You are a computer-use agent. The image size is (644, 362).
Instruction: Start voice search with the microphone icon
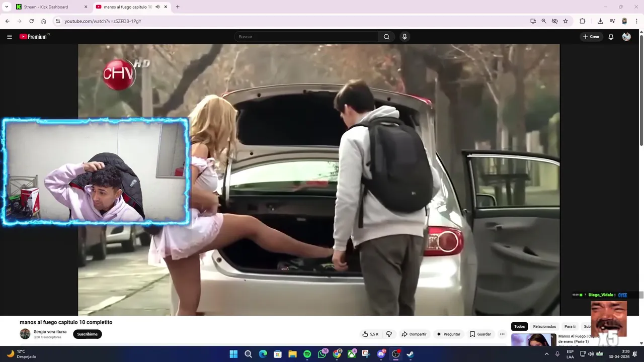pos(405,37)
